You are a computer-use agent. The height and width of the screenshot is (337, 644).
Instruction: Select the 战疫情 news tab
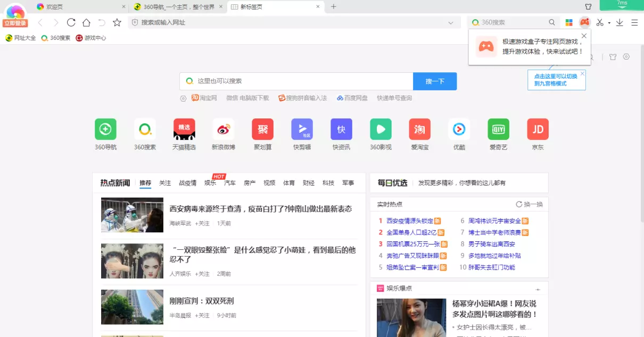187,183
